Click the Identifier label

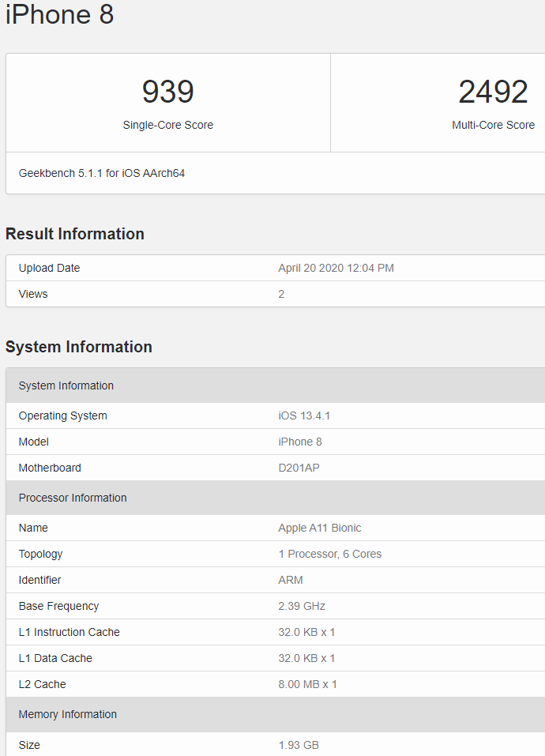tap(39, 580)
